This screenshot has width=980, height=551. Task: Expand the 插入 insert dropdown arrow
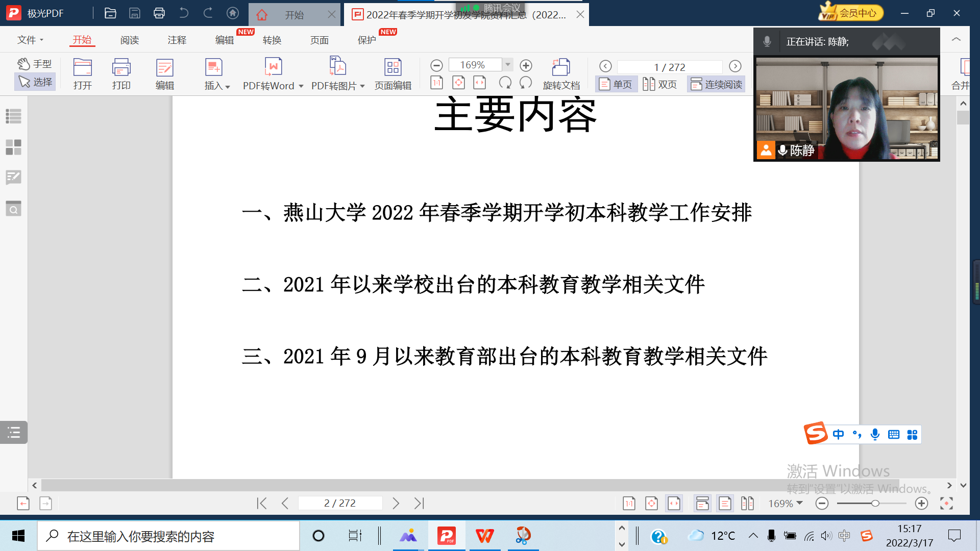(x=228, y=87)
